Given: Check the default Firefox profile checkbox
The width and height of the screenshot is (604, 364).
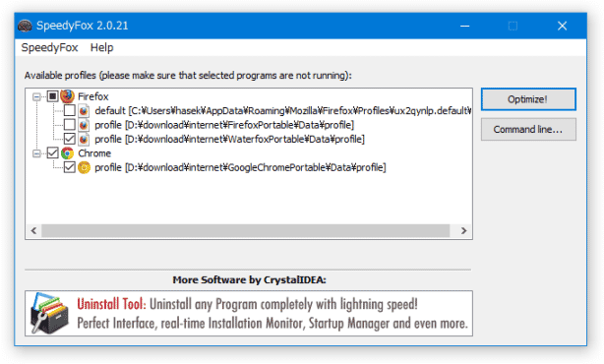Looking at the screenshot, I should 69,110.
